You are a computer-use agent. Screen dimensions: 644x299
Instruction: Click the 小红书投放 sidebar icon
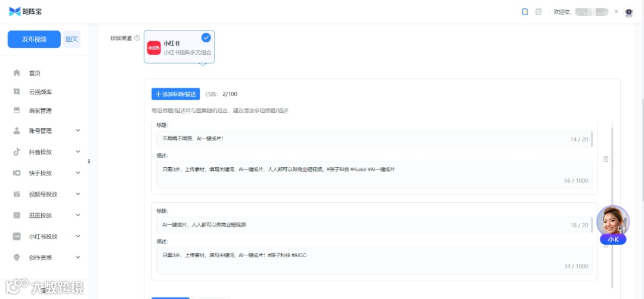click(17, 236)
